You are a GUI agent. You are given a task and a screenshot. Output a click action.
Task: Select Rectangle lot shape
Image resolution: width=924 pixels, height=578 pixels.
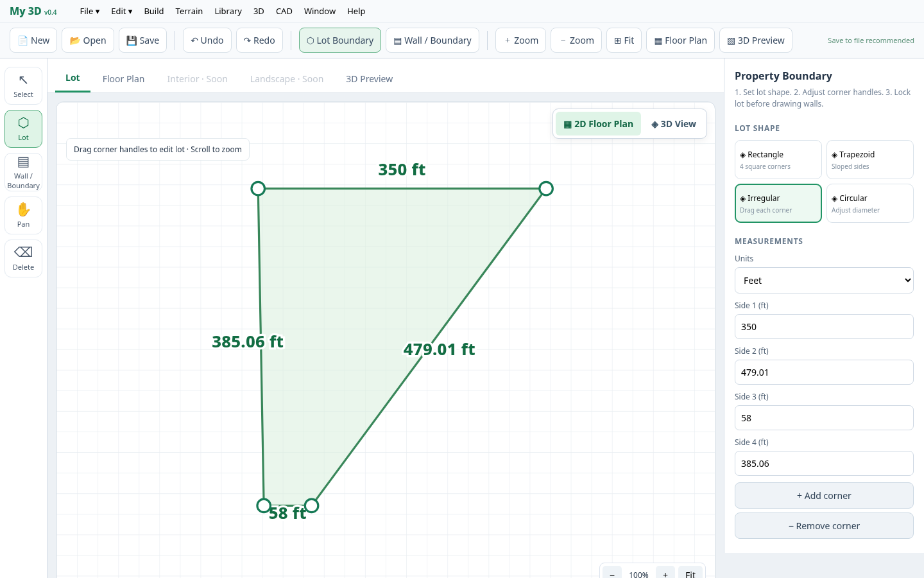click(778, 159)
